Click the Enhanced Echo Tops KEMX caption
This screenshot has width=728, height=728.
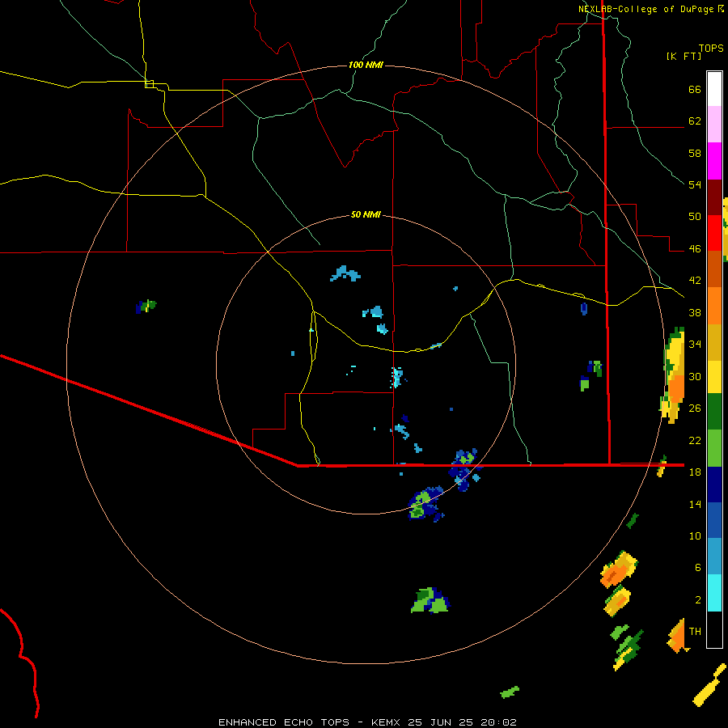coord(367,722)
